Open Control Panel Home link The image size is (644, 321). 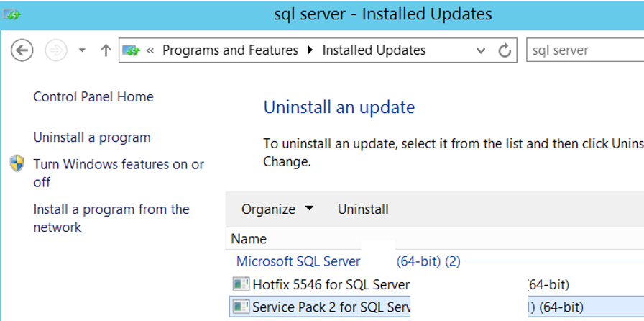pos(93,96)
